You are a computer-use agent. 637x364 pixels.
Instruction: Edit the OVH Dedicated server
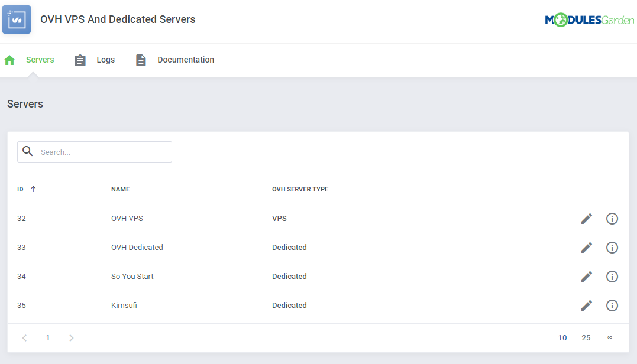click(586, 248)
